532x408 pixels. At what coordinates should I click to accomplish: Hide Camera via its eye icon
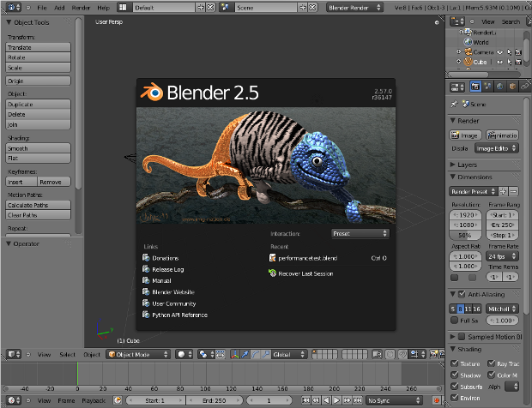tap(499, 52)
